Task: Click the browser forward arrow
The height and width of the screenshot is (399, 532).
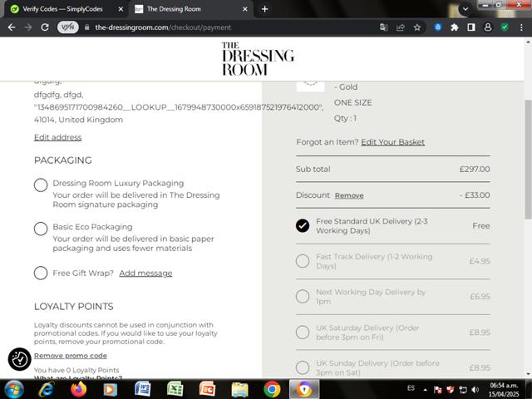Action: pyautogui.click(x=28, y=27)
